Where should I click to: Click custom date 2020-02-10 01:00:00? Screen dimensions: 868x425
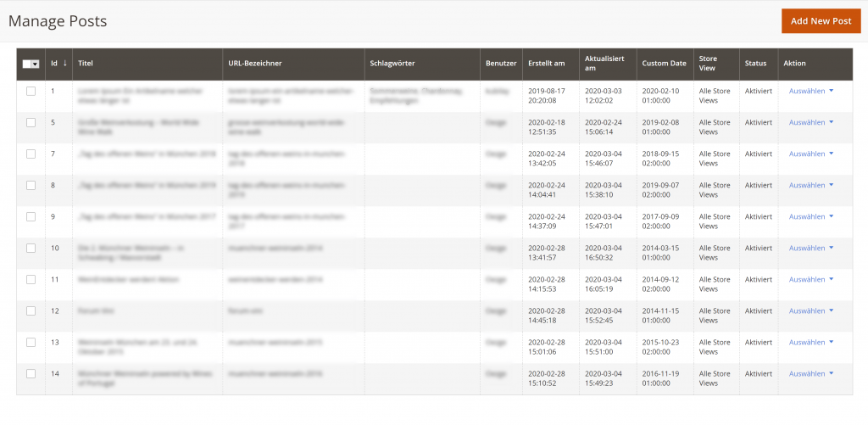tap(660, 96)
